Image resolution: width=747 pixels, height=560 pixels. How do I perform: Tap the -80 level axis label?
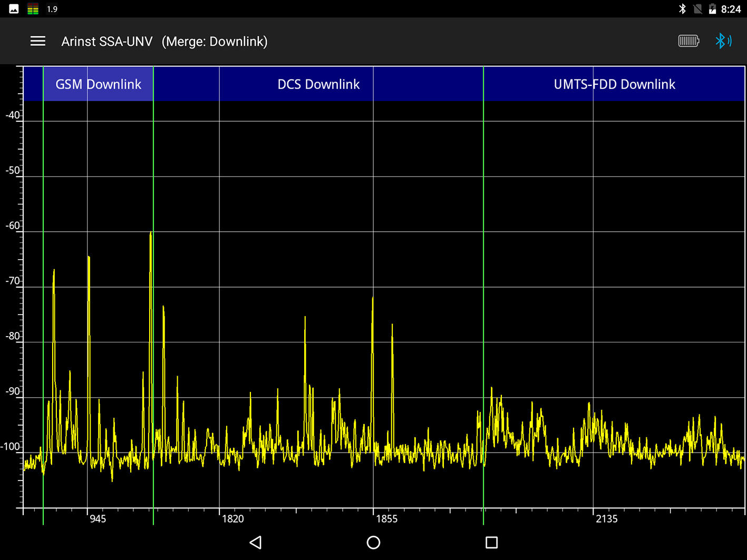13,336
